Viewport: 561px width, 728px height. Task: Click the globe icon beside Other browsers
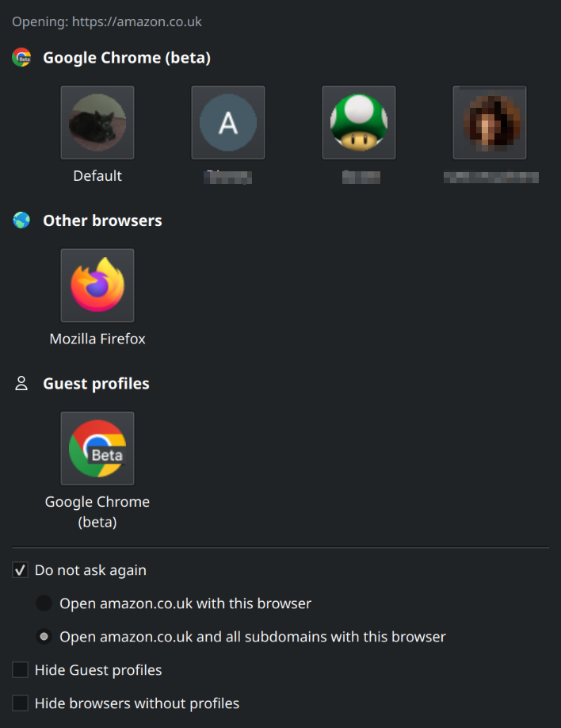tap(20, 220)
